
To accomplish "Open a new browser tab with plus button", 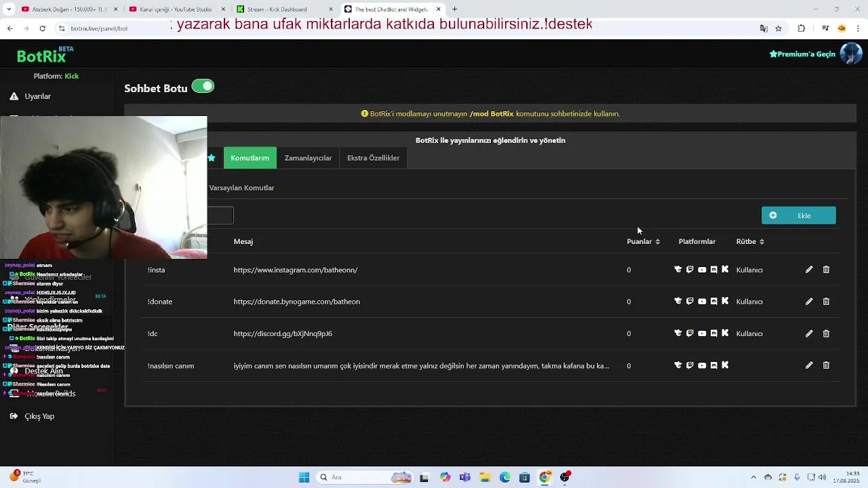I will 454,9.
